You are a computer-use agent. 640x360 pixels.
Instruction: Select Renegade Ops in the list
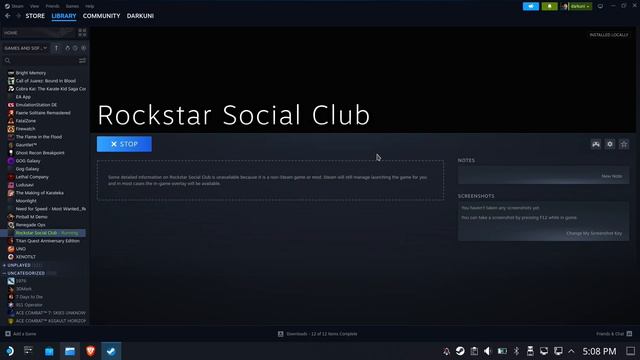(x=30, y=225)
